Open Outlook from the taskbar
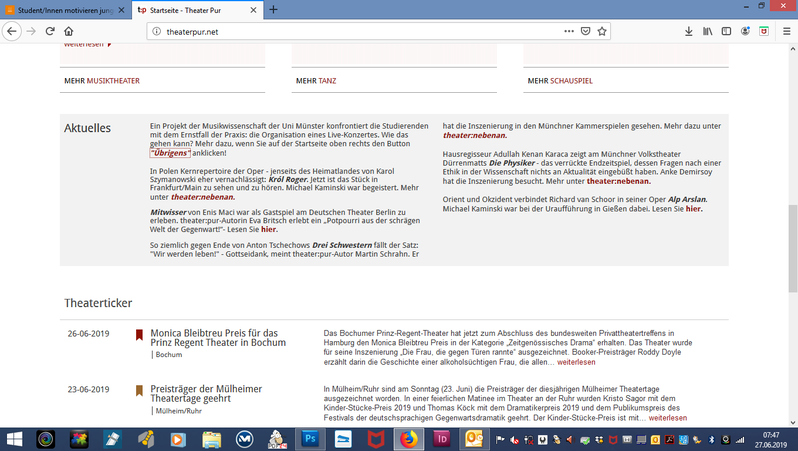This screenshot has width=798, height=451. (474, 439)
